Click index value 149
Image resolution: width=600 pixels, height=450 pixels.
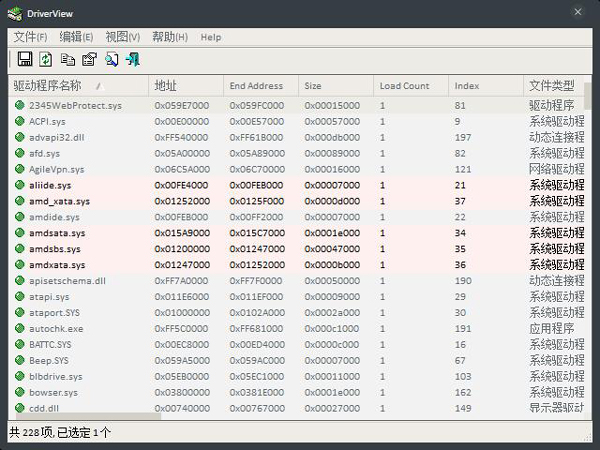tap(463, 408)
